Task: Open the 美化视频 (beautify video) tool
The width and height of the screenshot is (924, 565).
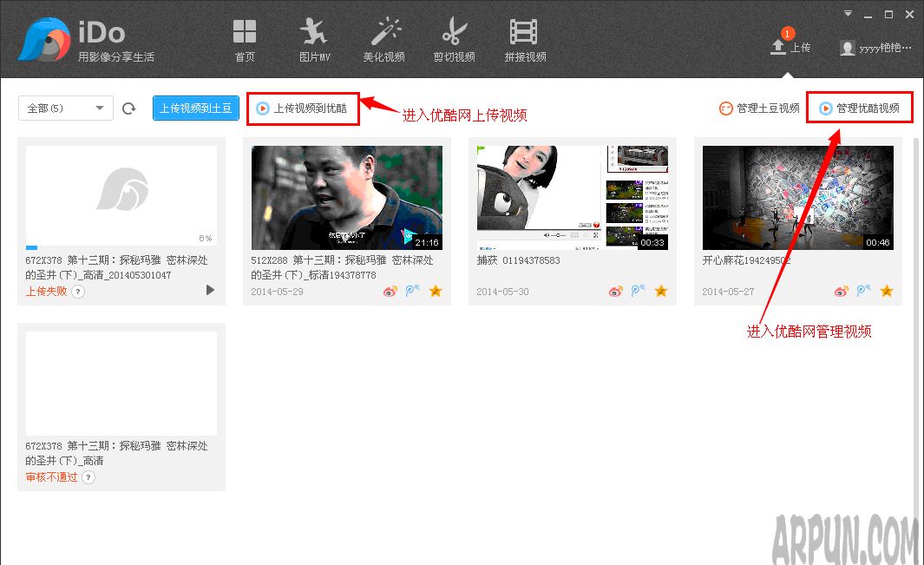Action: pyautogui.click(x=384, y=38)
